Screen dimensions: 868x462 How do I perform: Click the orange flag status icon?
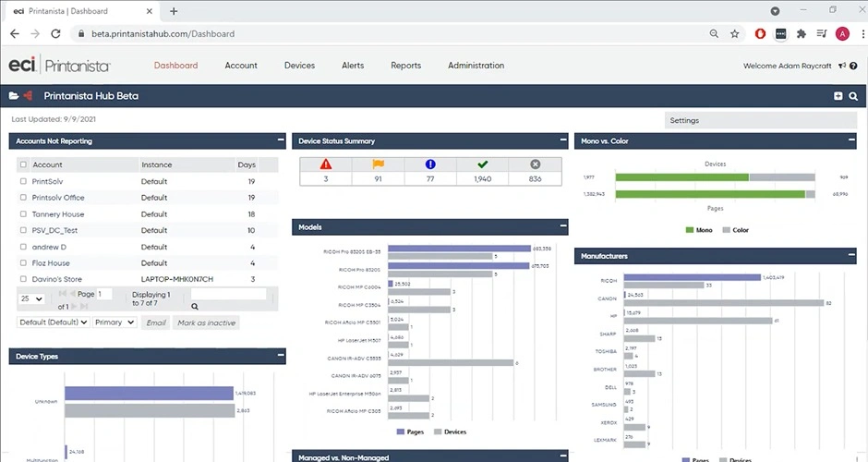click(x=378, y=164)
